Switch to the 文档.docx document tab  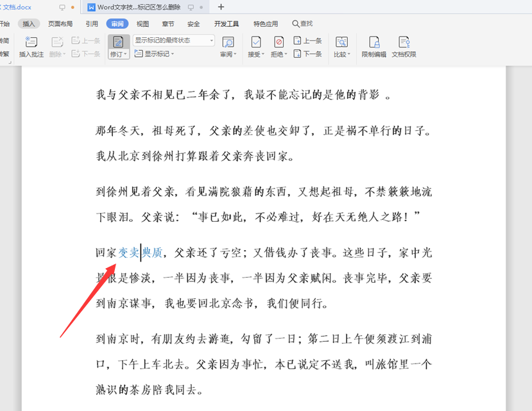click(18, 7)
